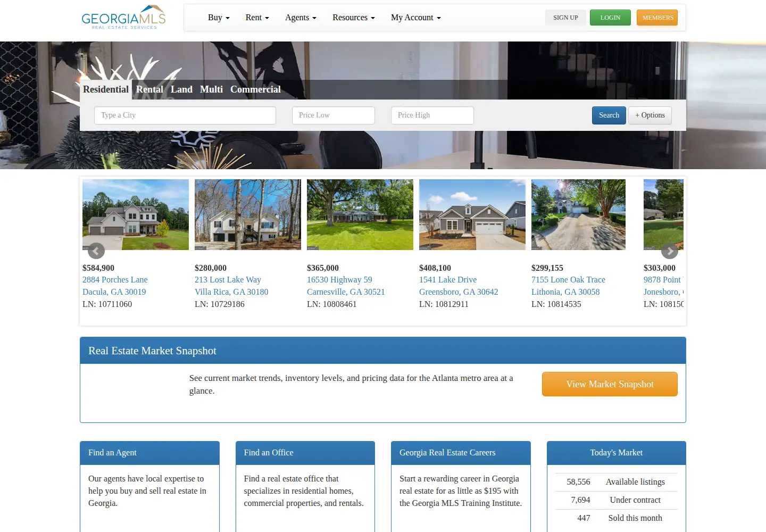
Task: Open 2884 Porches Lane link
Action: [x=115, y=280]
